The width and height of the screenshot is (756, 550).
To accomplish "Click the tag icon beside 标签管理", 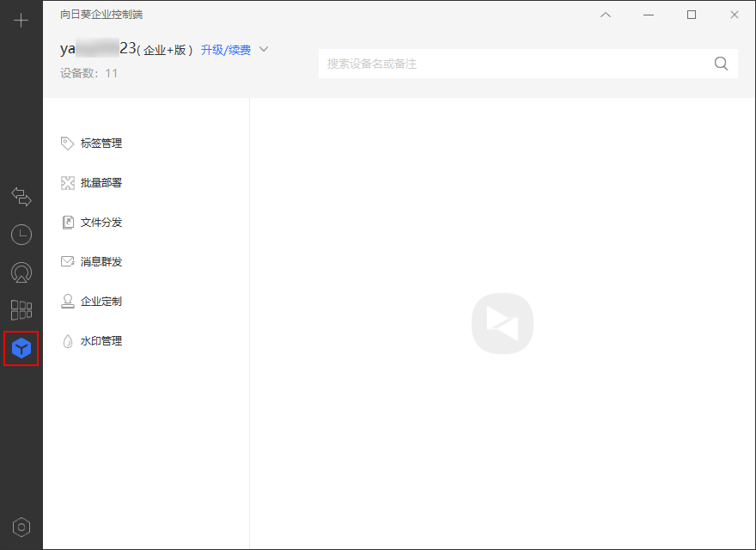I will [67, 144].
